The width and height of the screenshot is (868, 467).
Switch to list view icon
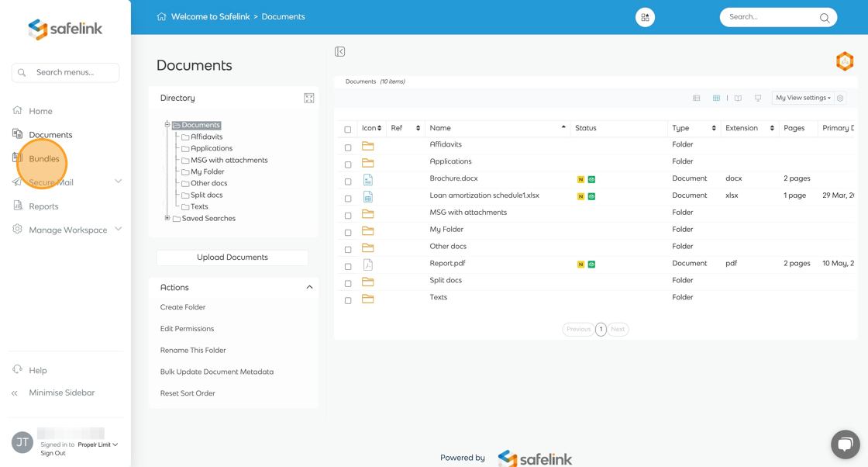pyautogui.click(x=697, y=98)
